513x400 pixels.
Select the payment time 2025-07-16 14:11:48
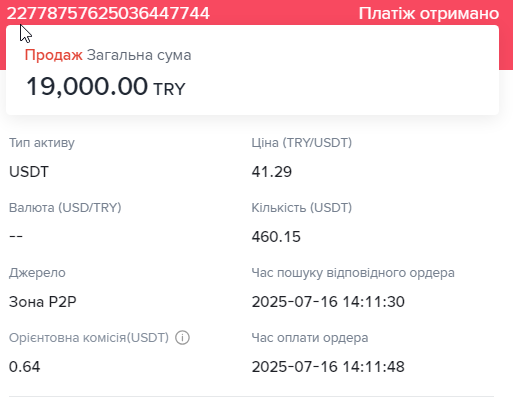click(x=328, y=367)
